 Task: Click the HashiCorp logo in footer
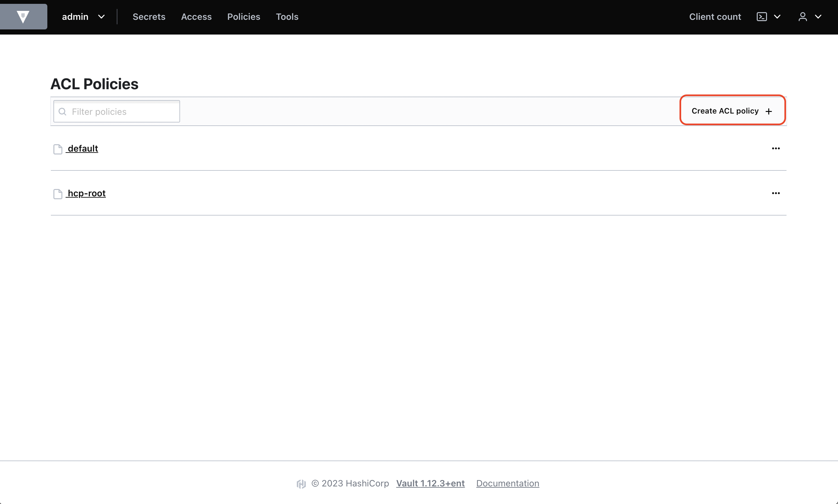pyautogui.click(x=301, y=484)
